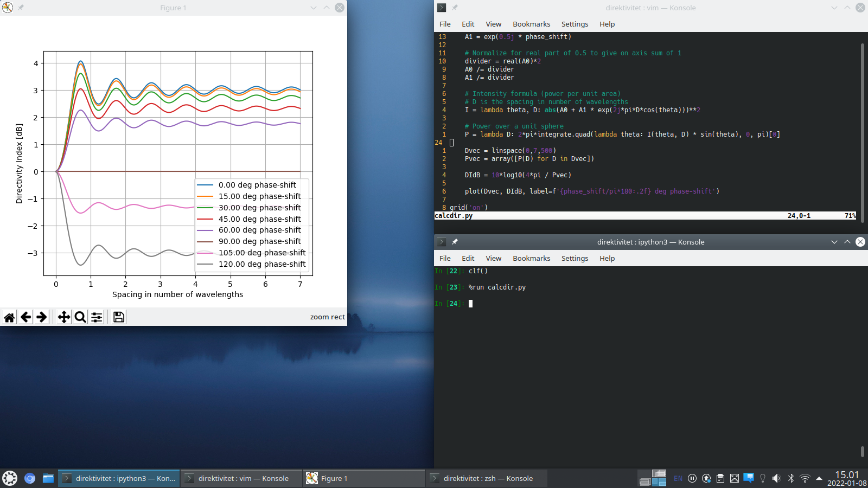The width and height of the screenshot is (868, 488).
Task: Click the terminal icon of the ipython3 Konsole titlebar
Action: point(442,242)
